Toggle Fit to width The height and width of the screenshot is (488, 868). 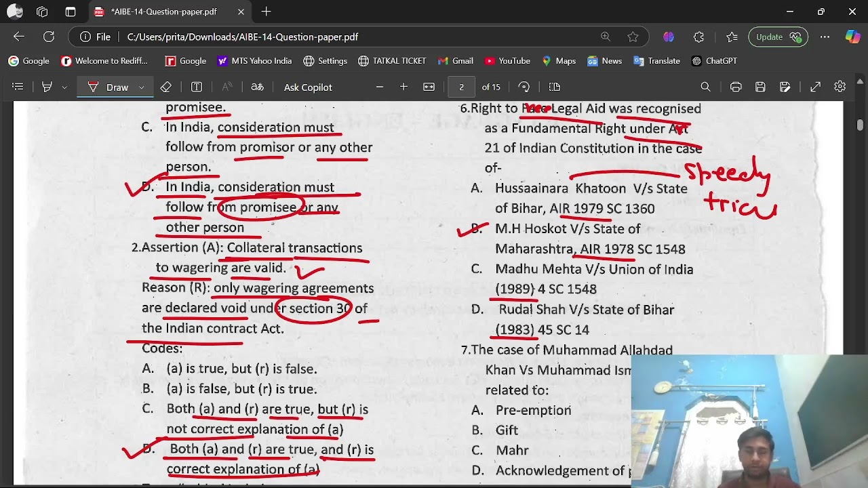429,87
